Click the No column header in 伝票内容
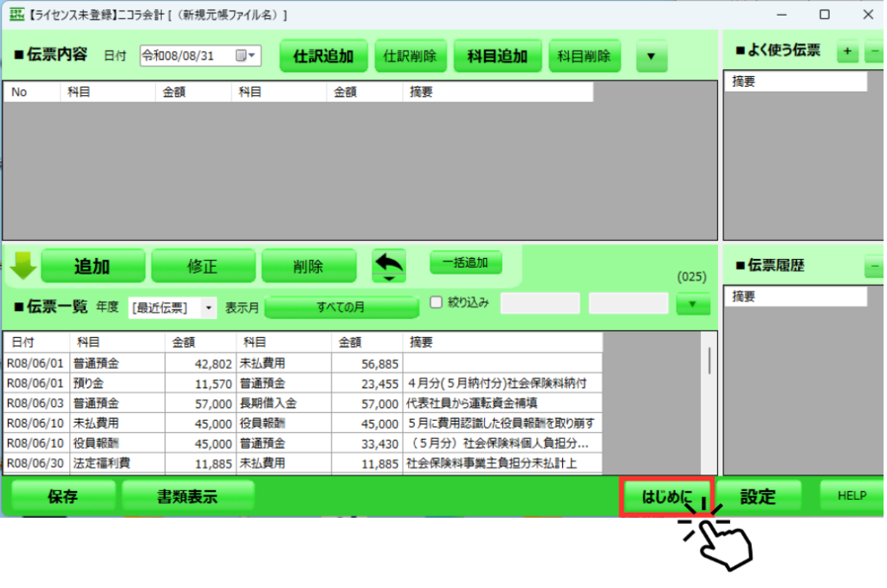Screen dimensions: 887x588 coord(32,92)
